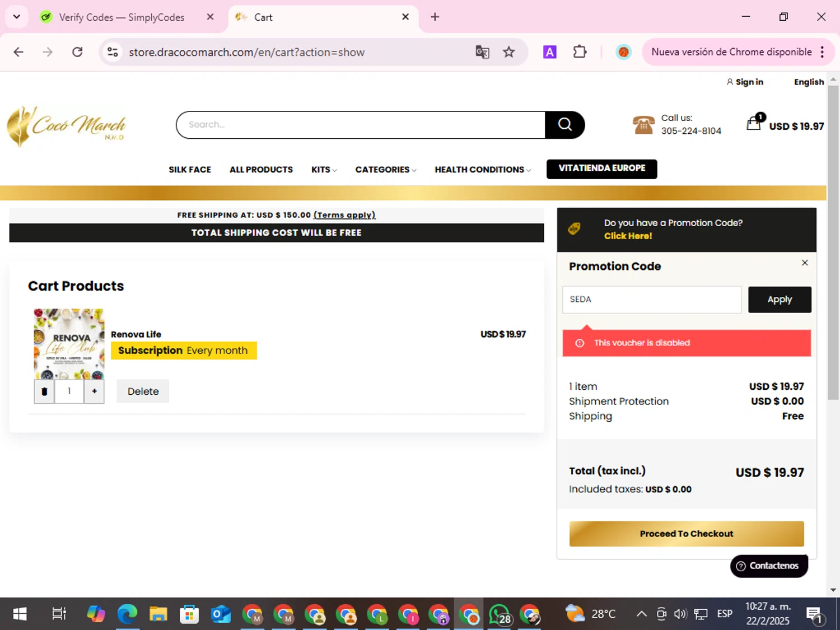Open SILK FACE menu item
Viewport: 840px width, 630px height.
point(190,170)
